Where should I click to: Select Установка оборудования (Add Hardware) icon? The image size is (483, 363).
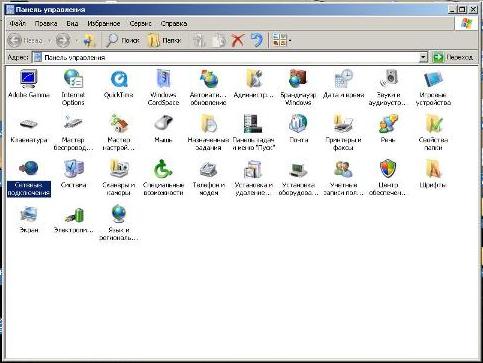click(298, 170)
